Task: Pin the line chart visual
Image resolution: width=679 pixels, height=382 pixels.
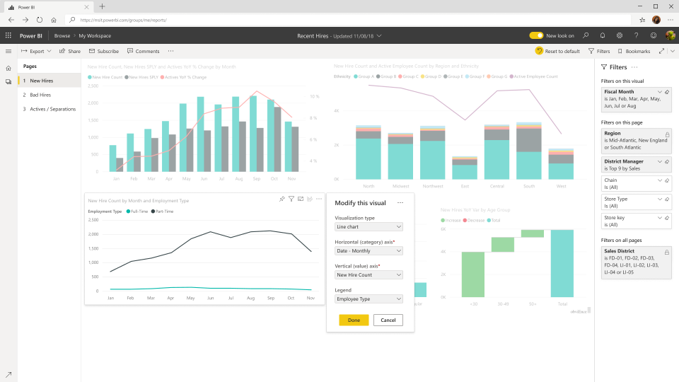Action: click(x=282, y=199)
